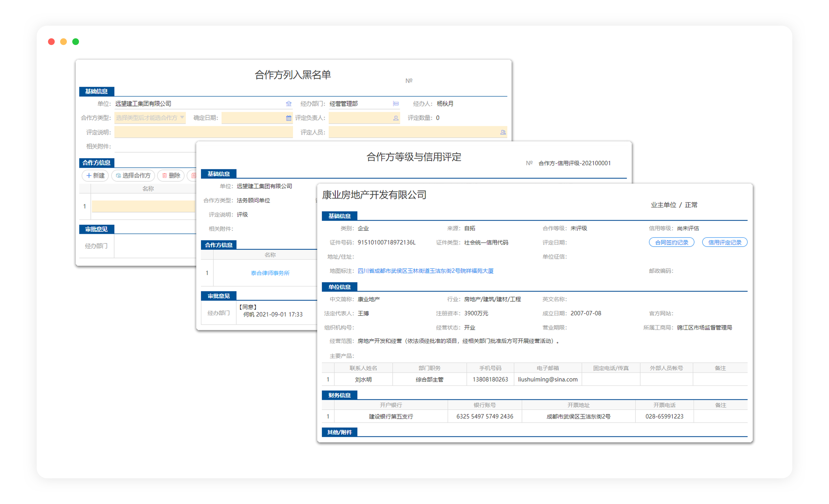Click the 经办人 value 杨秋月
The image size is (829, 504).
(x=445, y=104)
